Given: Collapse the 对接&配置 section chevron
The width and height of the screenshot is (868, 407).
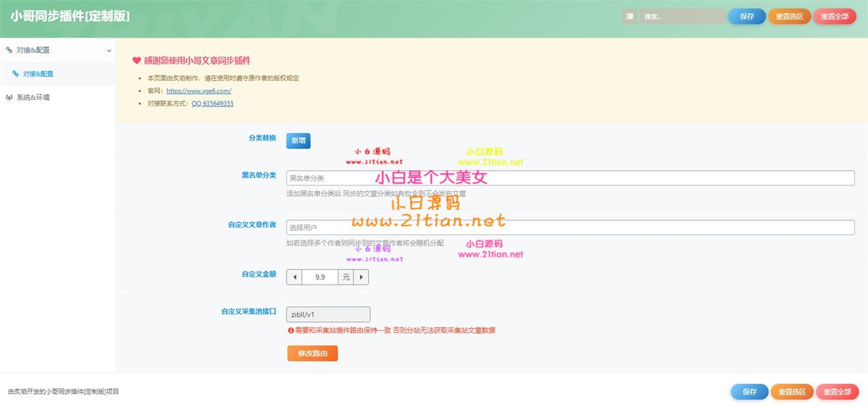Looking at the screenshot, I should tap(109, 51).
